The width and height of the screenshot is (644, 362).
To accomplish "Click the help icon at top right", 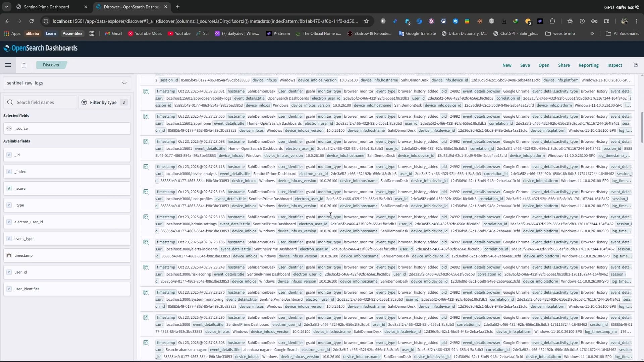I will coord(636,65).
